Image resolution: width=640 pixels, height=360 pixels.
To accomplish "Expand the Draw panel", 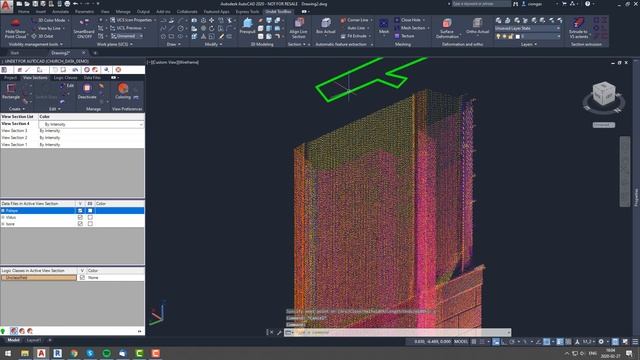I will coord(173,44).
